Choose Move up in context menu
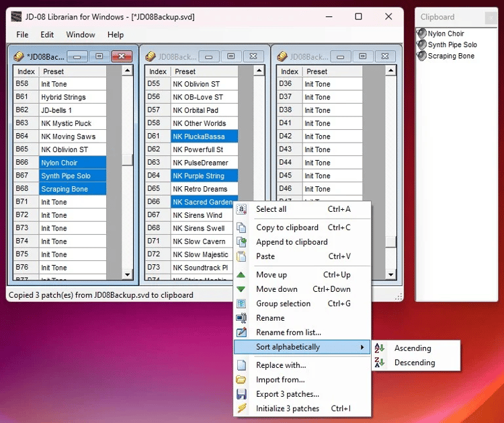504x423 pixels. click(x=302, y=274)
